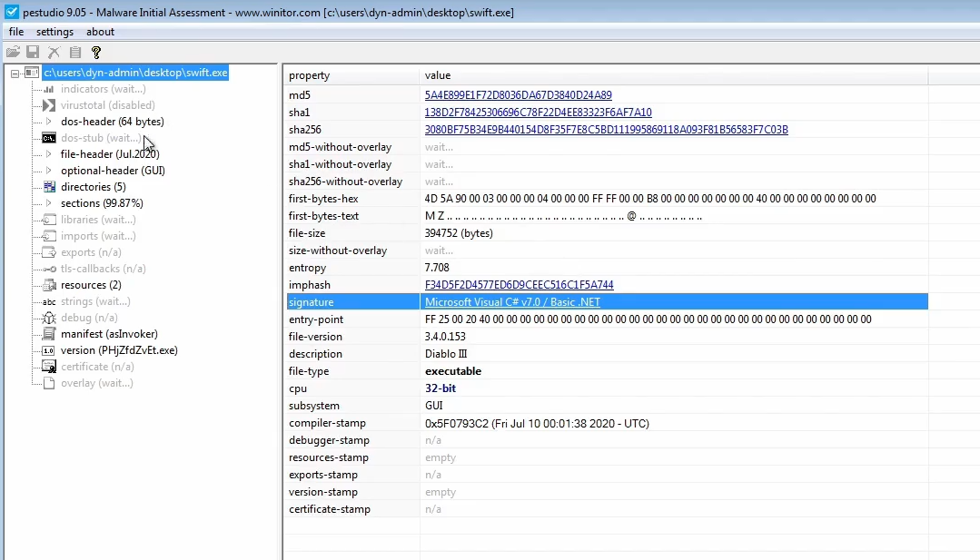Click the virustotal icon in the tree
This screenshot has width=980, height=560.
click(49, 105)
